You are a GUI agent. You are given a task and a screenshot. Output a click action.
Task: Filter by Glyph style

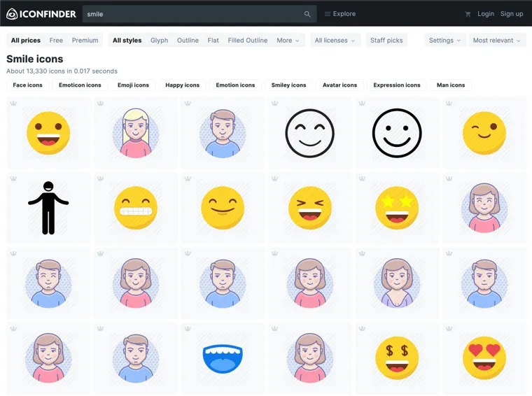pos(159,41)
